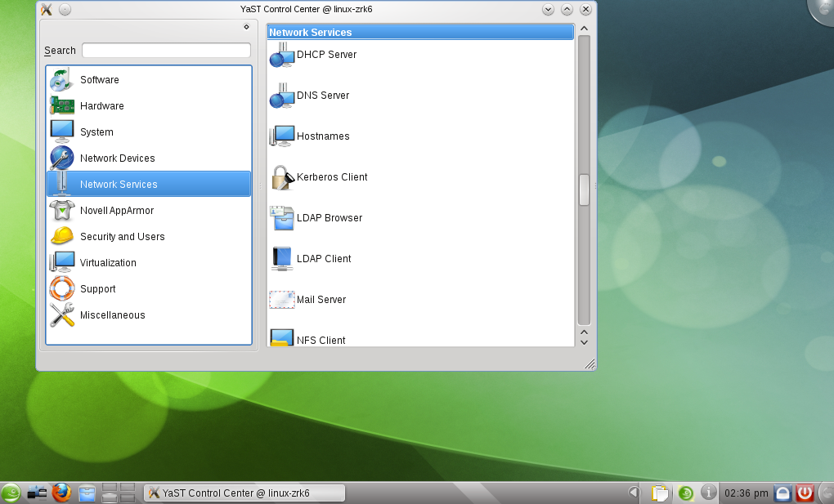Click the 02:36 pm clock
Viewport: 834px width, 504px height.
click(x=747, y=493)
